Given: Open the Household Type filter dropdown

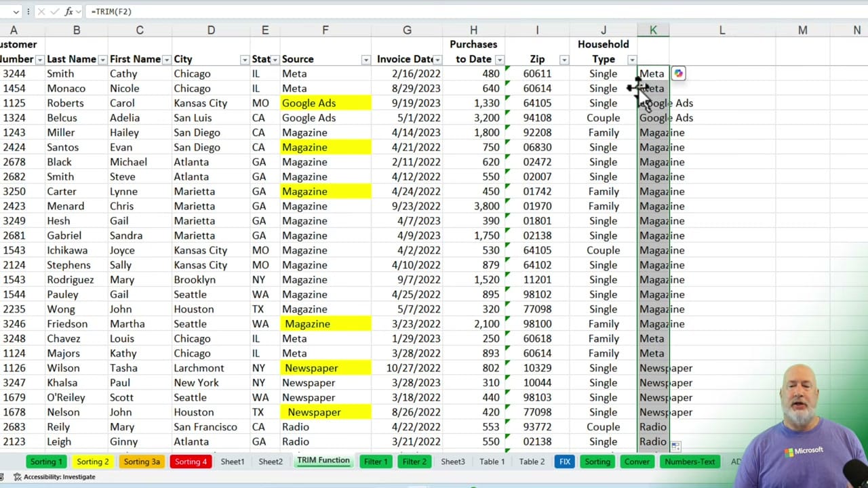Looking at the screenshot, I should [631, 59].
